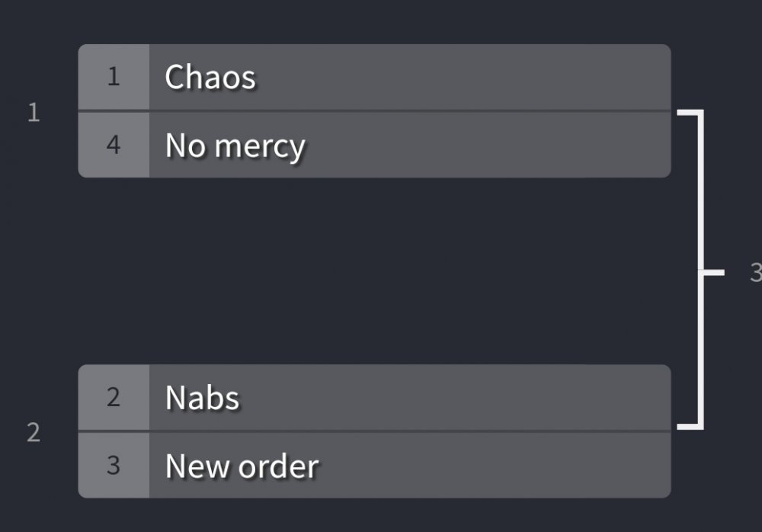Click bracket's bottom horizontal arm from match 2
Image resolution: width=762 pixels, height=532 pixels.
tap(688, 425)
